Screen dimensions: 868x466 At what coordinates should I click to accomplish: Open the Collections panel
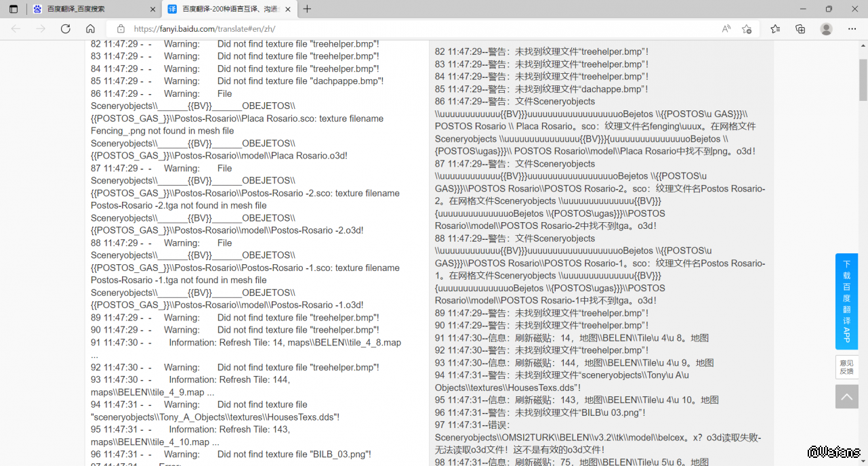(x=800, y=29)
